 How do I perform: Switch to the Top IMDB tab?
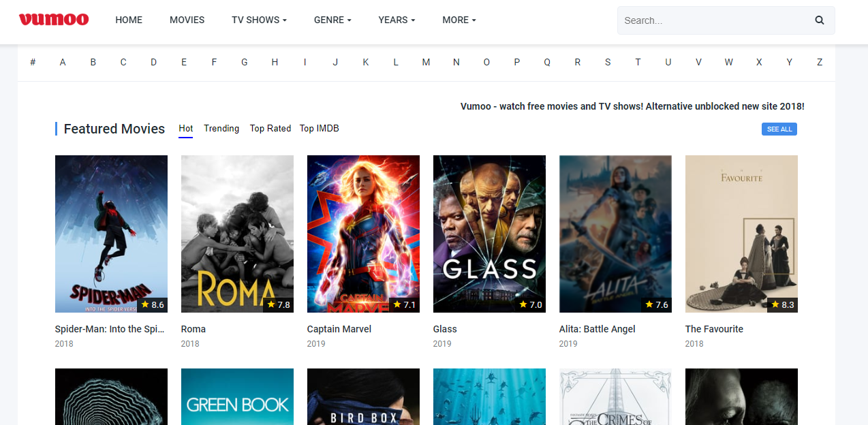[320, 129]
